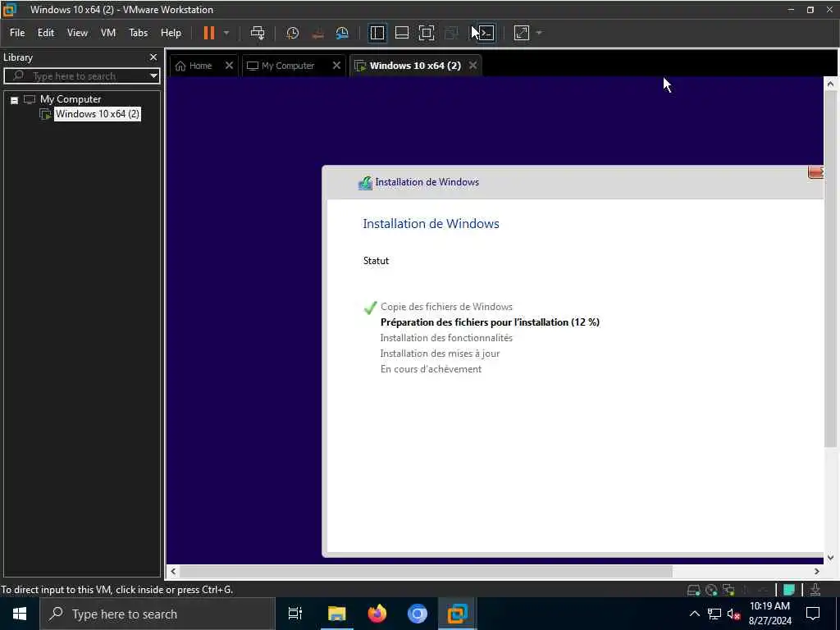Open the VM menu
The width and height of the screenshot is (840, 630).
tap(108, 33)
